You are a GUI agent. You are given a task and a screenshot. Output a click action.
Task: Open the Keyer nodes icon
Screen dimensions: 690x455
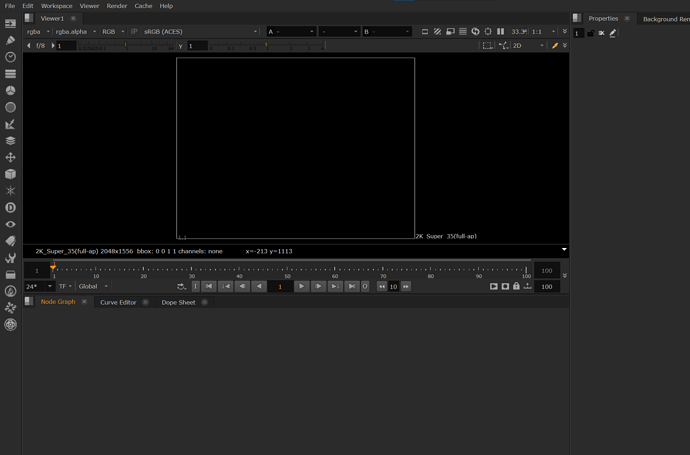coord(10,124)
